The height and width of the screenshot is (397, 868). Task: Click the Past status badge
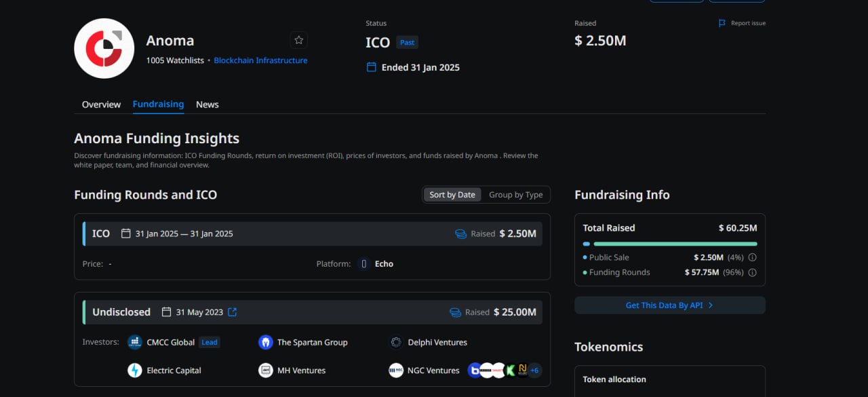click(407, 42)
